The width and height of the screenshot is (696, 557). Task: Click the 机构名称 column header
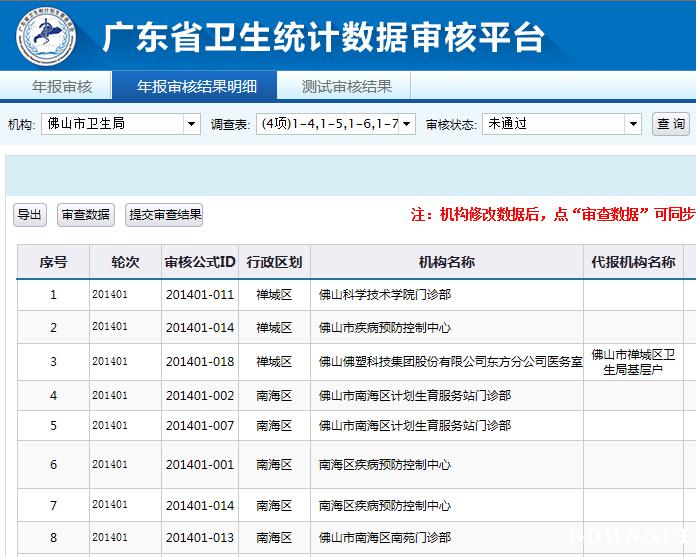point(447,262)
